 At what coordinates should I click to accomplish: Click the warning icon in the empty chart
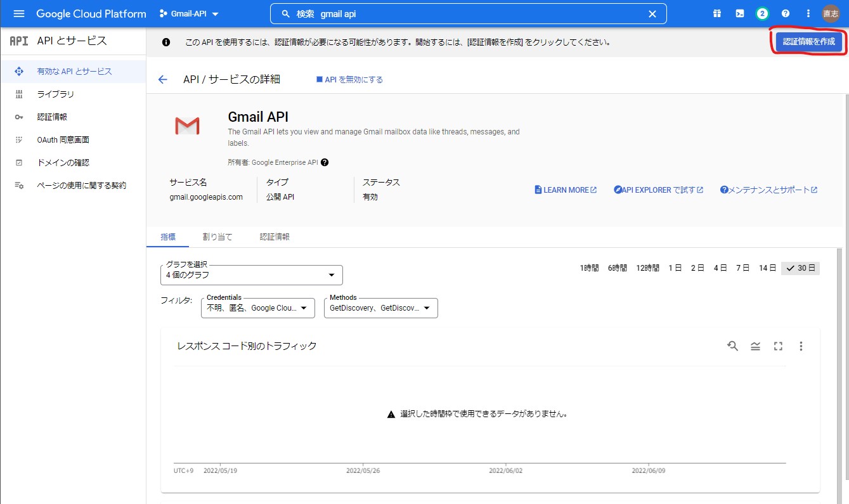pyautogui.click(x=391, y=414)
